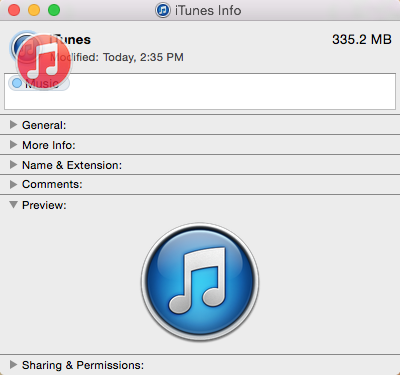Collapse the Preview section triangle
400x375 pixels.
click(x=13, y=205)
